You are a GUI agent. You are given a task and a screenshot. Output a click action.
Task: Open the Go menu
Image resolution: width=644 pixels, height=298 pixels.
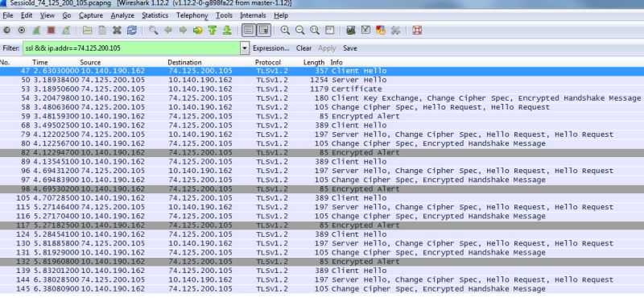point(67,15)
